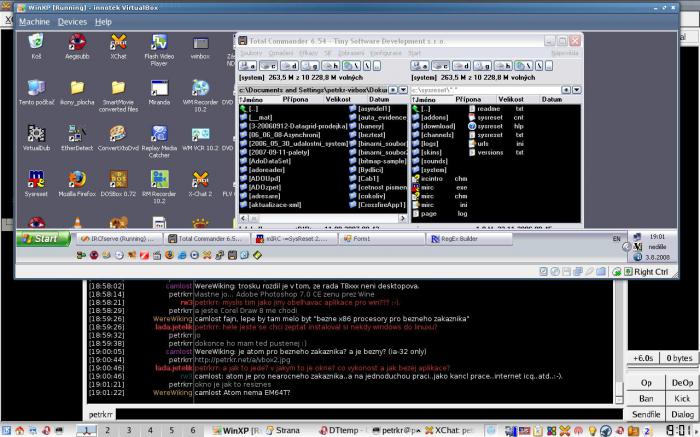Open left panel favorites star button
The height and width of the screenshot is (437, 700).
tap(393, 90)
